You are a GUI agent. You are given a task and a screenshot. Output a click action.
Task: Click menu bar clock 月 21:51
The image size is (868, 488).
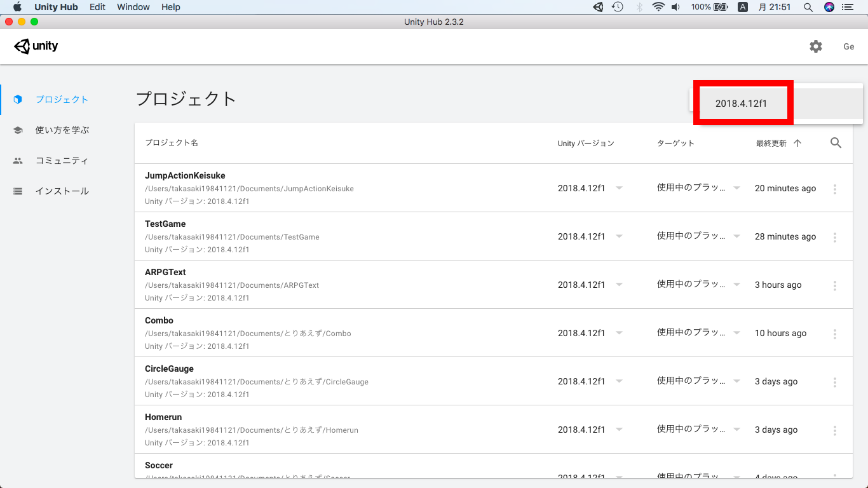pyautogui.click(x=775, y=7)
